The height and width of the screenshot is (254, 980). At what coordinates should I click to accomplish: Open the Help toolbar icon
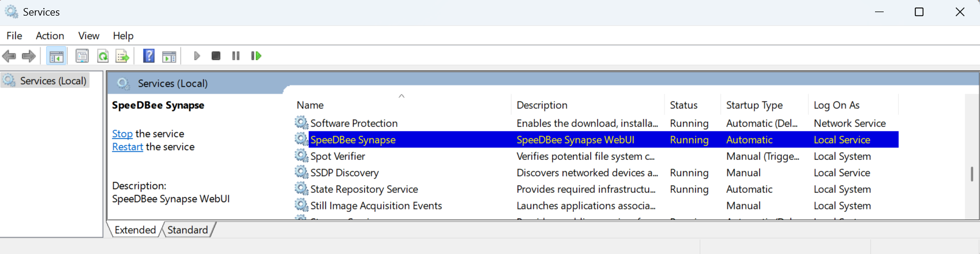click(x=149, y=56)
